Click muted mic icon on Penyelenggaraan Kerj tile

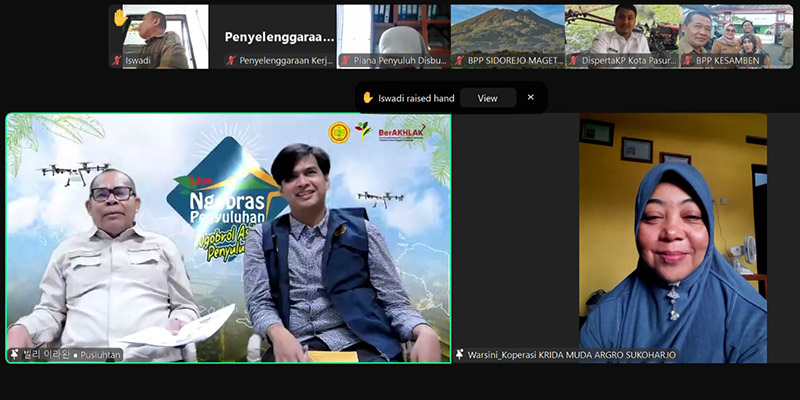[x=231, y=60]
